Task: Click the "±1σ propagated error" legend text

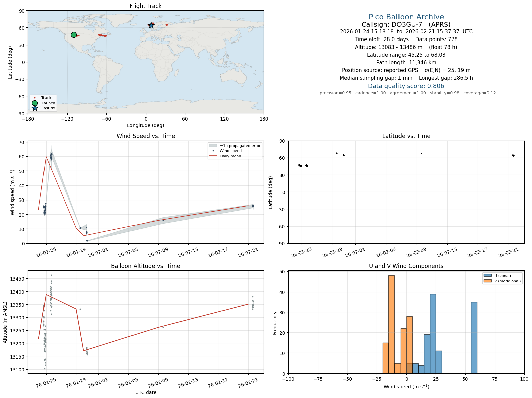Action: tap(240, 146)
